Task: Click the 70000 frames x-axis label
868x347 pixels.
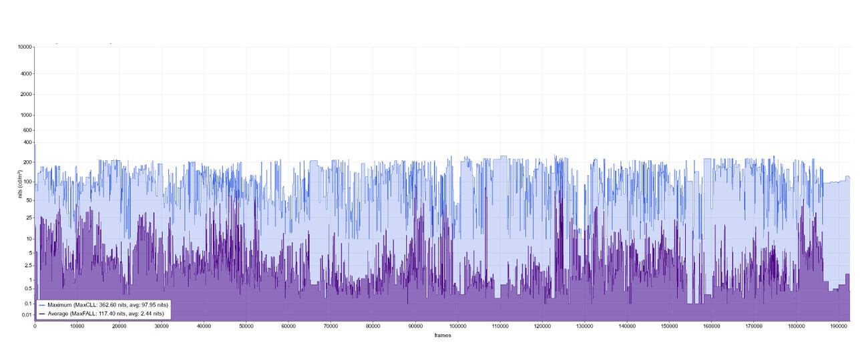Action: coord(331,326)
